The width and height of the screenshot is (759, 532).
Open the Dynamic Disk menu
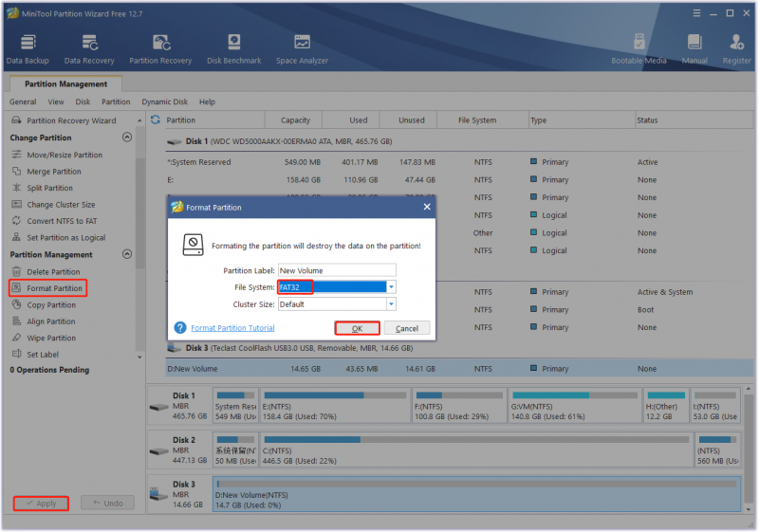point(164,102)
